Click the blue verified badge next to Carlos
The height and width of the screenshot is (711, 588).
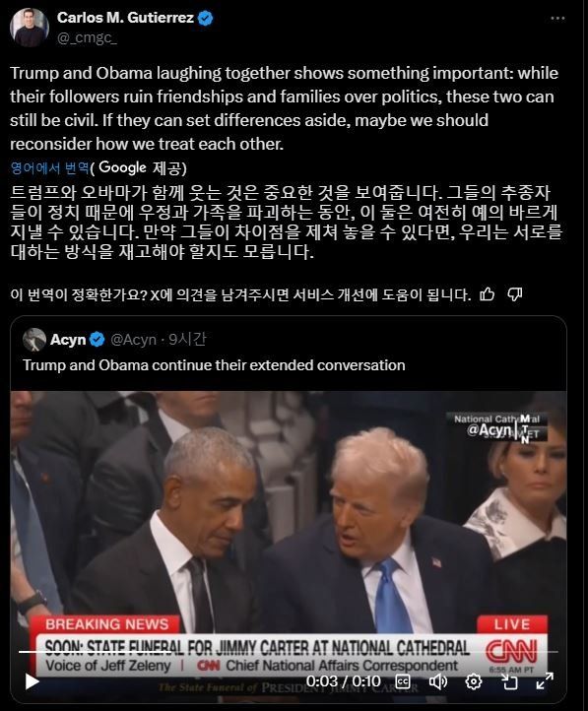coord(206,18)
